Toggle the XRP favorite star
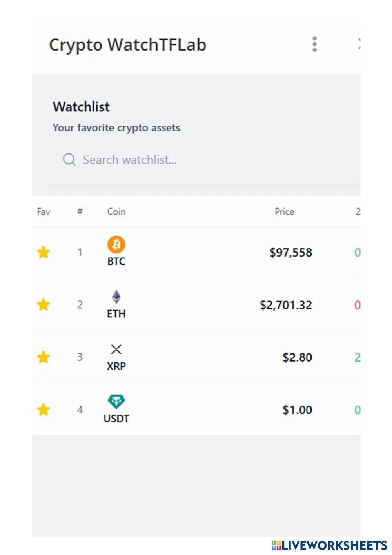Viewport: 392px width, 555px height. tap(44, 357)
